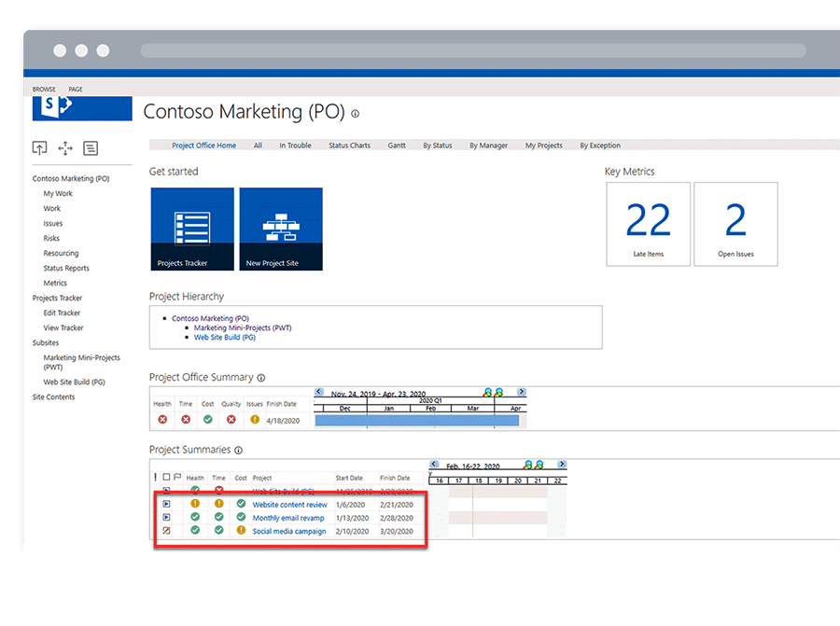
Task: Click info icon next to Project Summaries
Action: [x=239, y=451]
